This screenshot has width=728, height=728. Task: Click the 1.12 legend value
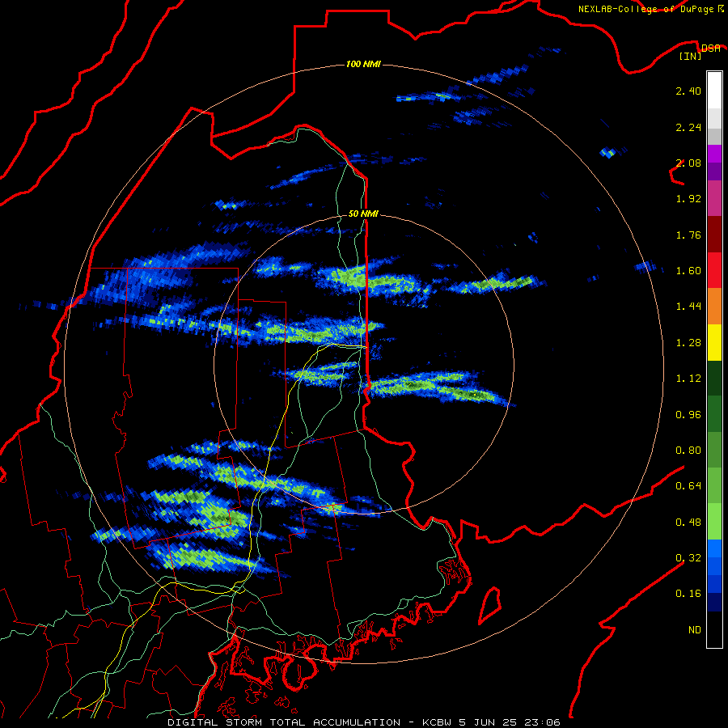pos(688,379)
